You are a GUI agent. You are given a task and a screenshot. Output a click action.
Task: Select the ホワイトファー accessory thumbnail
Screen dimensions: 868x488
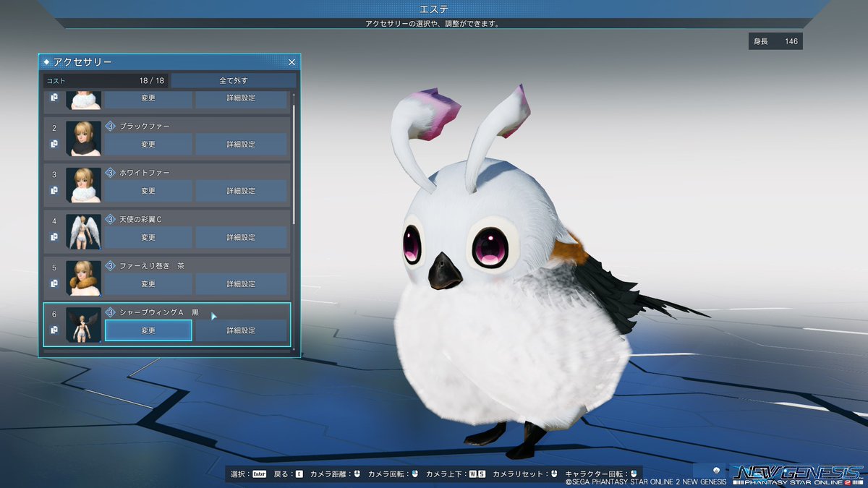83,185
